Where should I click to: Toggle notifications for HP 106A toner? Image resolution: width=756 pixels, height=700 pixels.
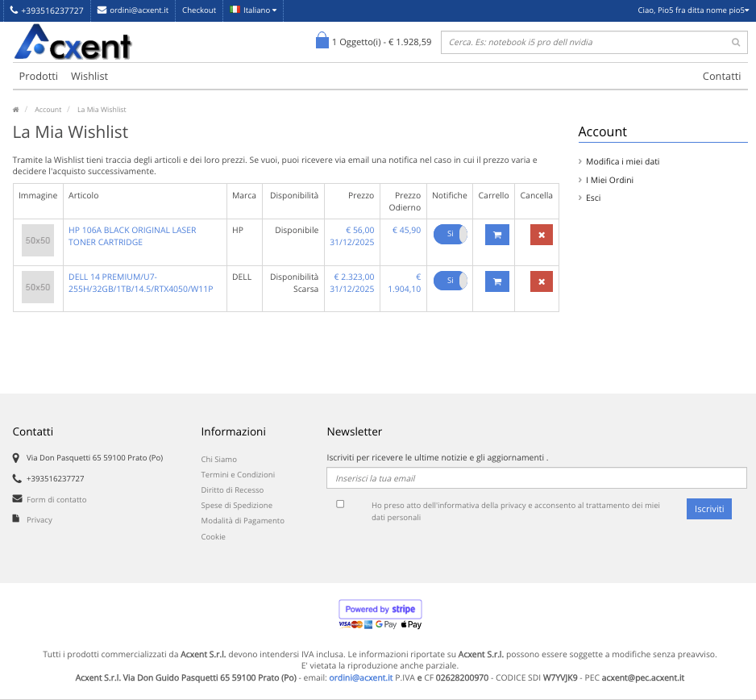point(451,234)
